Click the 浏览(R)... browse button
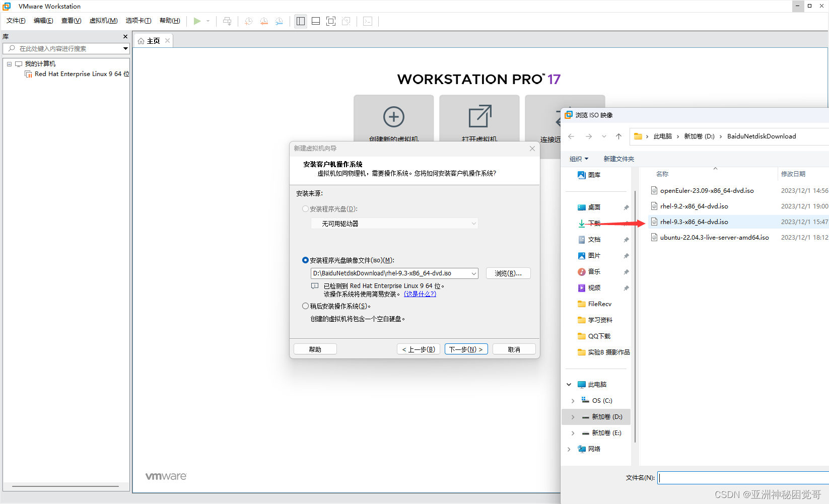 pyautogui.click(x=508, y=273)
